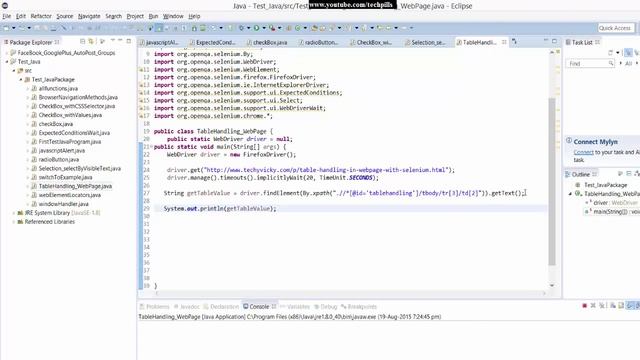Open allfunctions.java in Package Explorer
The image size is (640, 360).
[x=58, y=89]
